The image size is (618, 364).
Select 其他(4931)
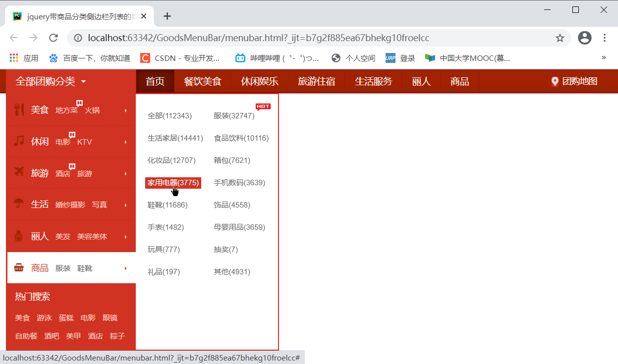tap(232, 272)
